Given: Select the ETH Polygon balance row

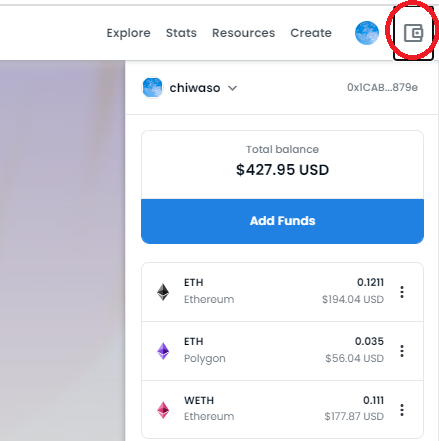Looking at the screenshot, I should coord(282,351).
